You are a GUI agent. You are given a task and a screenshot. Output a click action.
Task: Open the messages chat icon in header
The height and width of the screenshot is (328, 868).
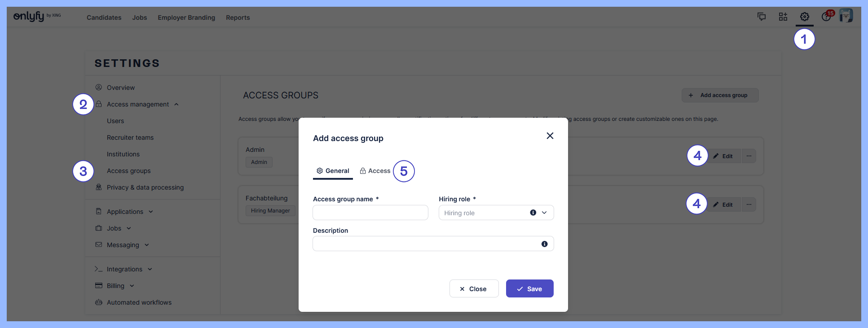point(762,17)
